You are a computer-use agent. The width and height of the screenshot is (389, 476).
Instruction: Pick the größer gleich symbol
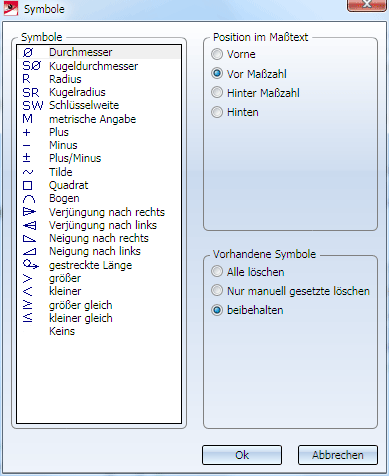pyautogui.click(x=99, y=305)
